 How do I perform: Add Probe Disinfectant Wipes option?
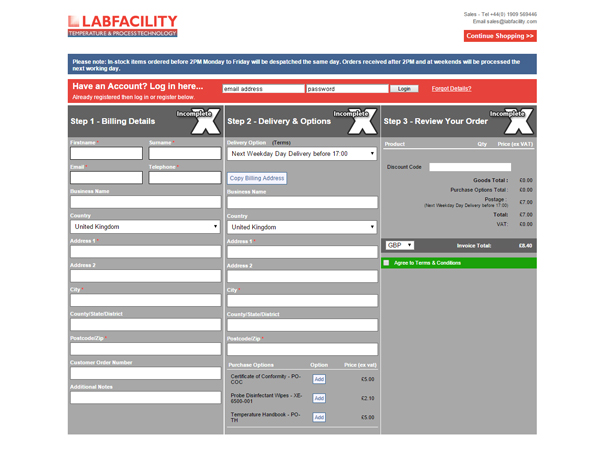click(x=319, y=398)
